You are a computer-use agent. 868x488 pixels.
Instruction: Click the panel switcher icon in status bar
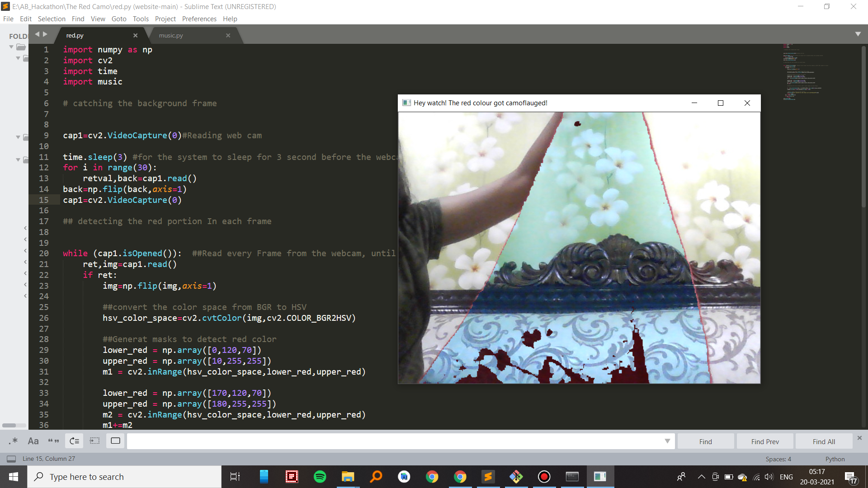point(11,459)
